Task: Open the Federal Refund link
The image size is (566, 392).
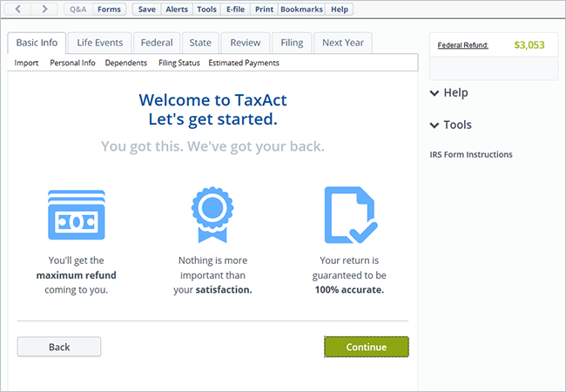Action: pos(462,44)
